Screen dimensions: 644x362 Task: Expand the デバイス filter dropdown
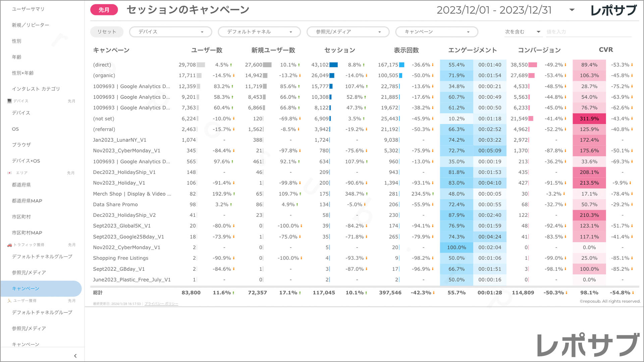(171, 32)
